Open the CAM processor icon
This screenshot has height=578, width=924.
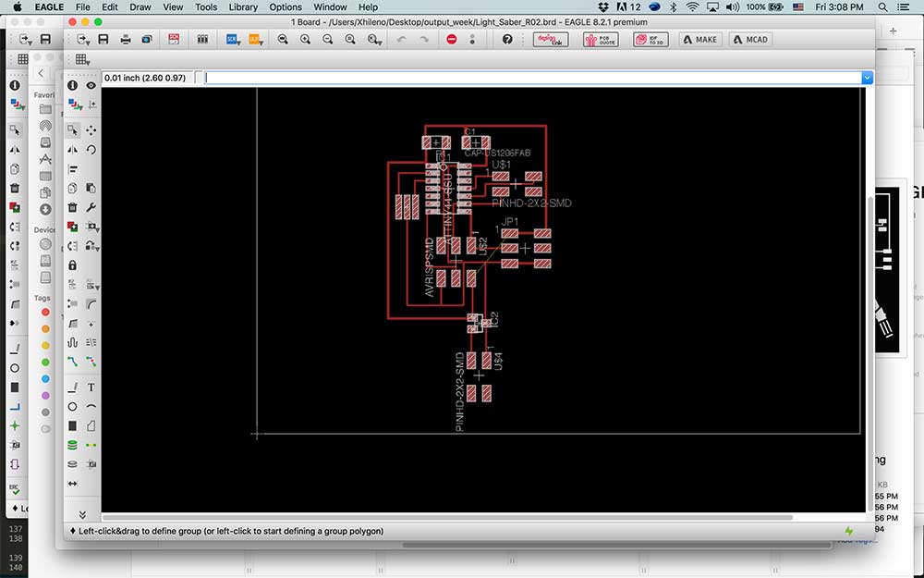147,40
